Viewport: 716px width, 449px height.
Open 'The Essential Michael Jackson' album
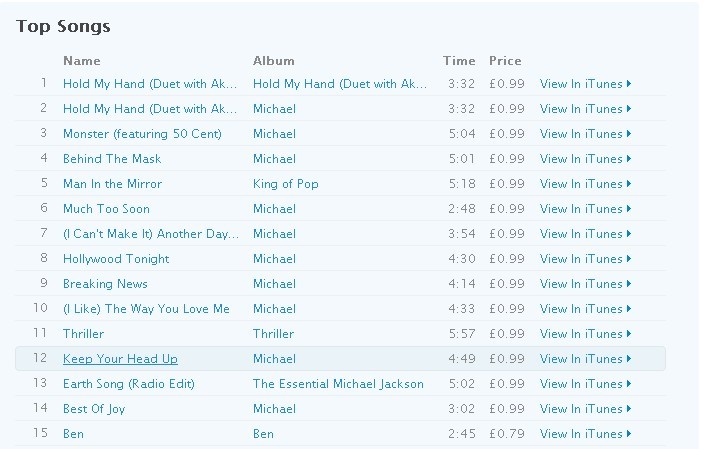point(338,384)
